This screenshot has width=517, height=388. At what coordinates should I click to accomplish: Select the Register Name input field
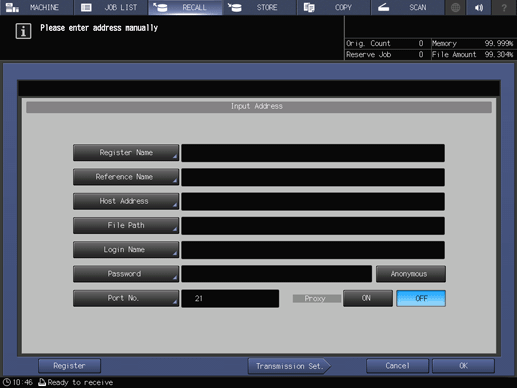pyautogui.click(x=313, y=153)
